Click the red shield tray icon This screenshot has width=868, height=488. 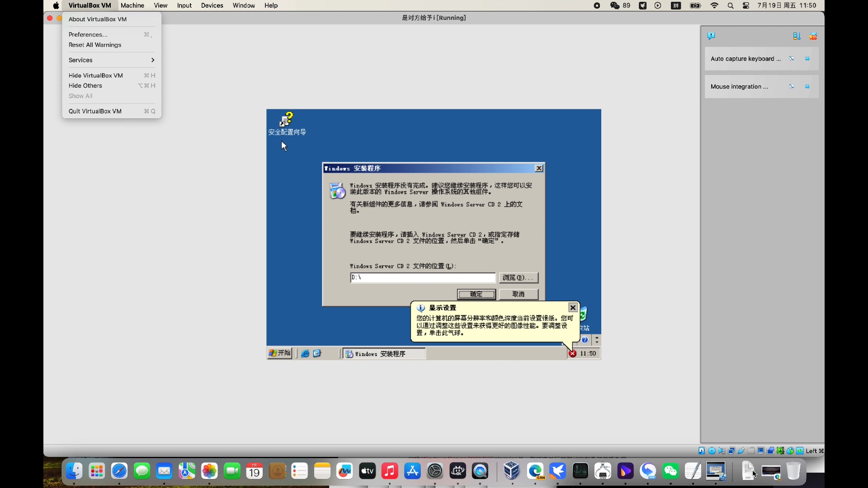(572, 354)
